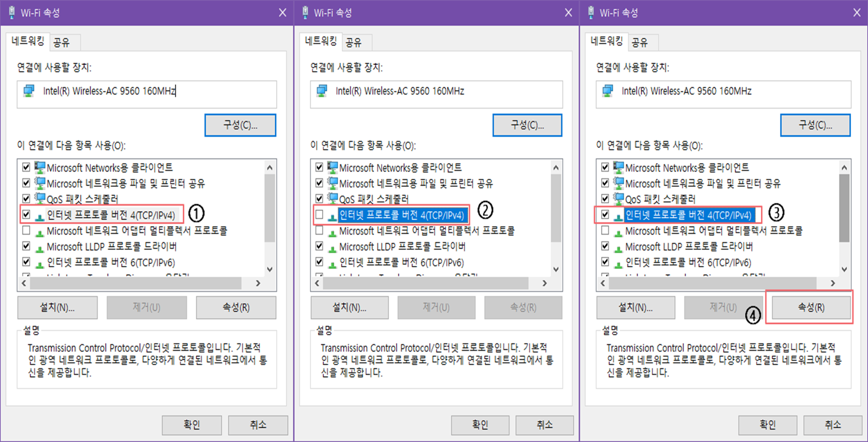
Task: Toggle the IPv4 checkbox marked ① in the left dialog
Action: [x=26, y=215]
